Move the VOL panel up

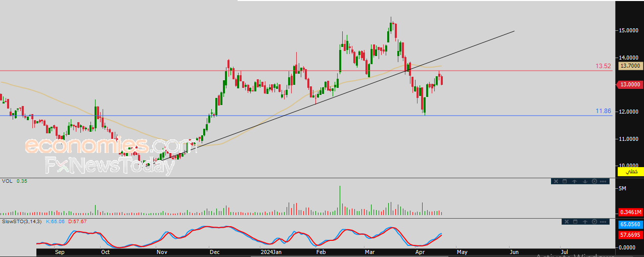click(x=575, y=181)
